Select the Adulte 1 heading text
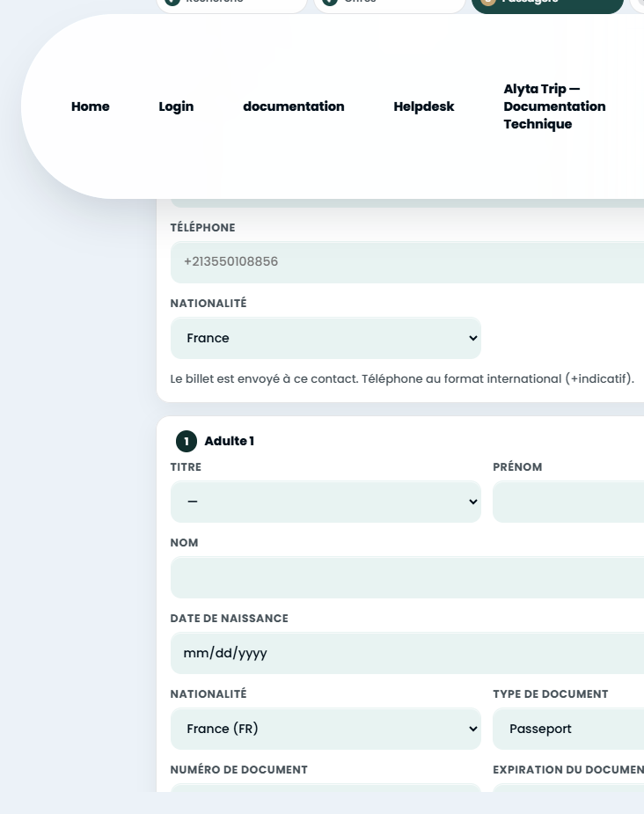 click(x=230, y=441)
